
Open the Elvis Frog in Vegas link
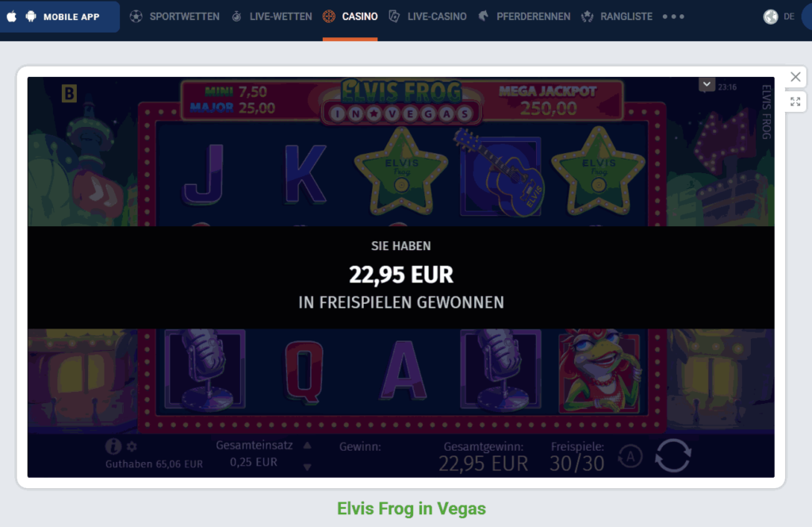(x=412, y=508)
